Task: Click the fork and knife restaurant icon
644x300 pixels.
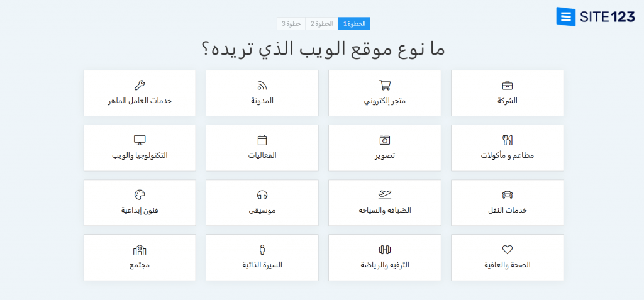Action: point(507,140)
